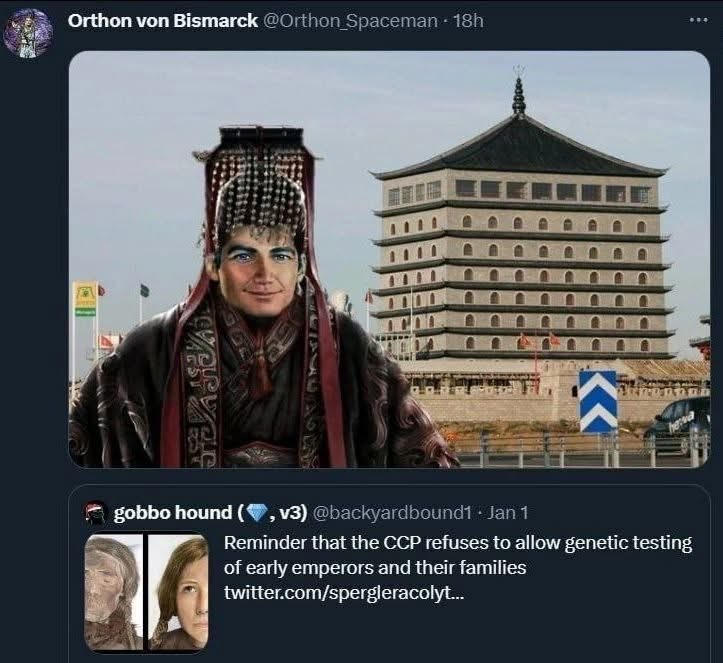Open the 18h timestamp link
The image size is (723, 663).
(467, 20)
